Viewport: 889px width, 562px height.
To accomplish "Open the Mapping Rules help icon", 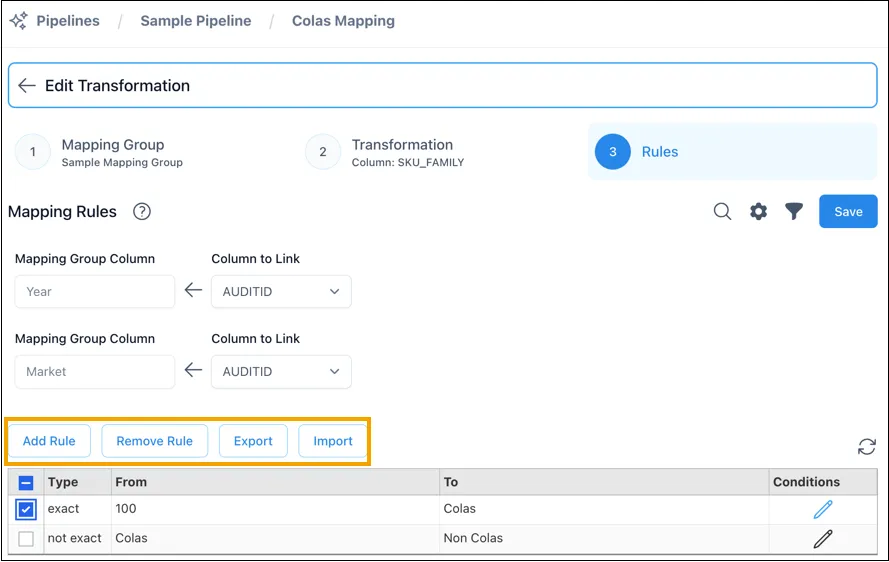I will (142, 212).
